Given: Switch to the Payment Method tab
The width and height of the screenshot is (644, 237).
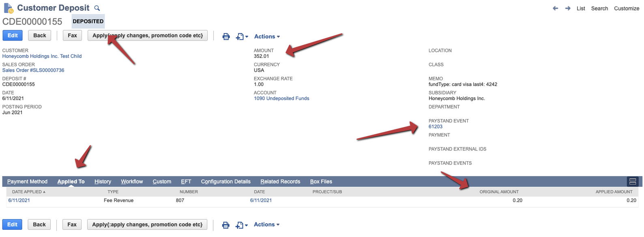Looking at the screenshot, I should click(27, 181).
